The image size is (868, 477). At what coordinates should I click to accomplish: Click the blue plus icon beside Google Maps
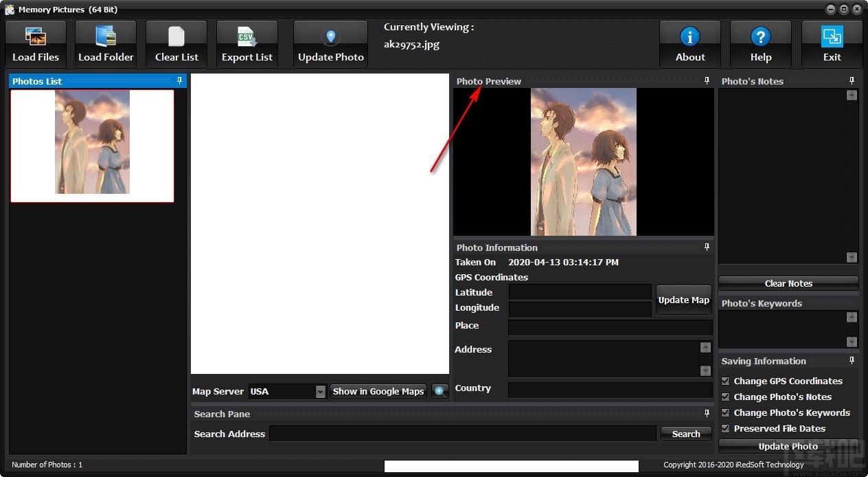439,391
